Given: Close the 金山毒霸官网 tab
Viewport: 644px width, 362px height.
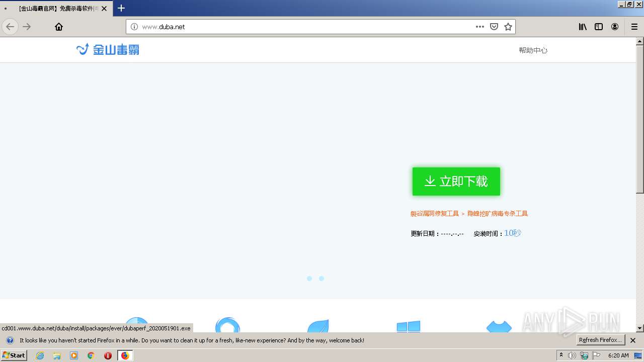Looking at the screenshot, I should click(x=104, y=9).
